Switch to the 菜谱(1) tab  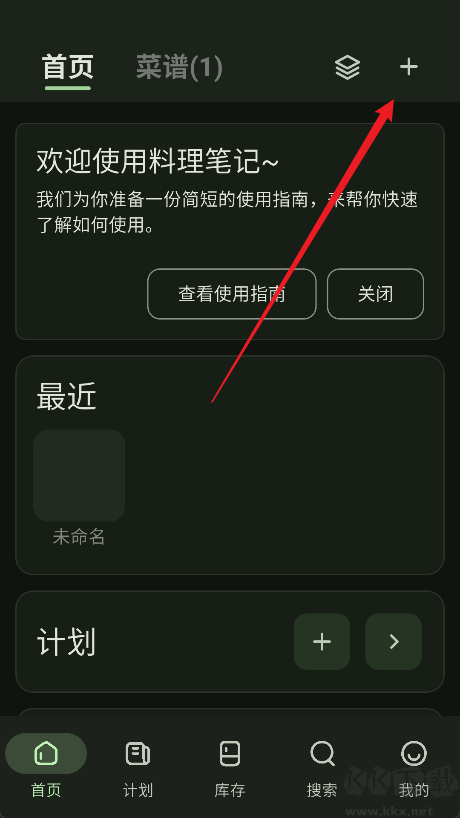pos(179,67)
